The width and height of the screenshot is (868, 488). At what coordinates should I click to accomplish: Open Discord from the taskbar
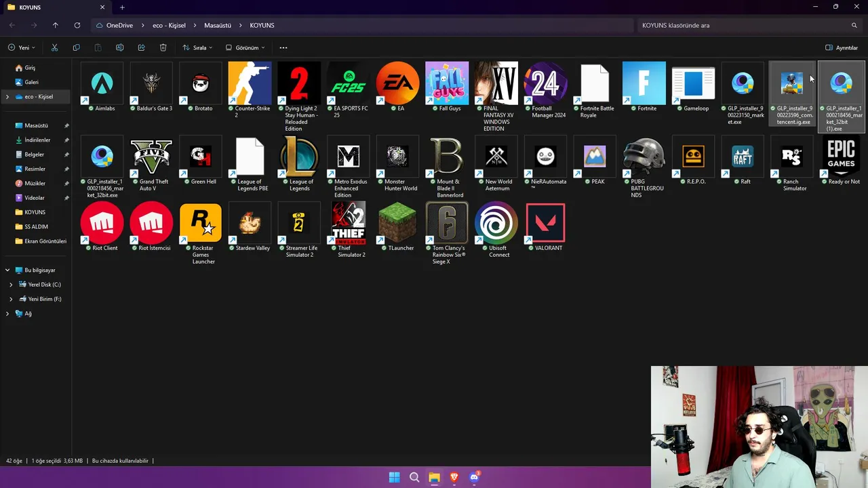474,477
